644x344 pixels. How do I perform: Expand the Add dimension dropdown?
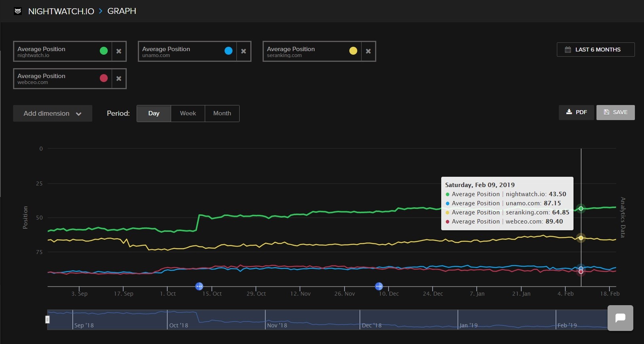53,113
